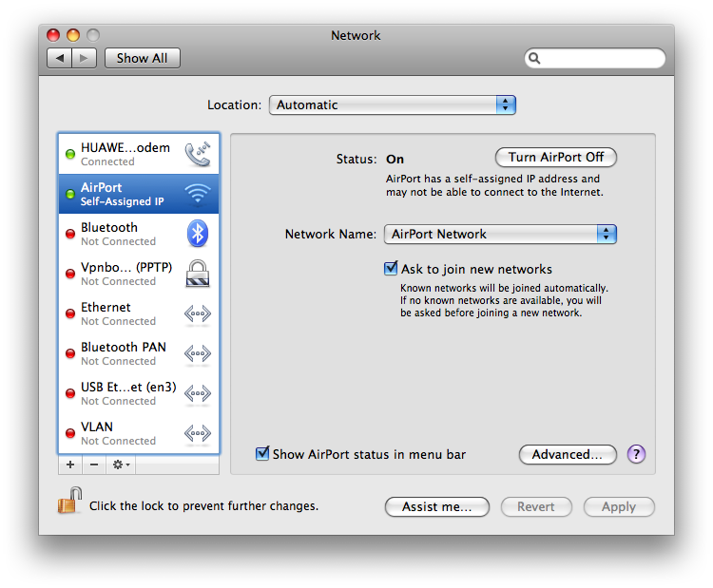
Task: Click the VPN padlock icon for Vpnbo (PPTP)
Action: [198, 274]
